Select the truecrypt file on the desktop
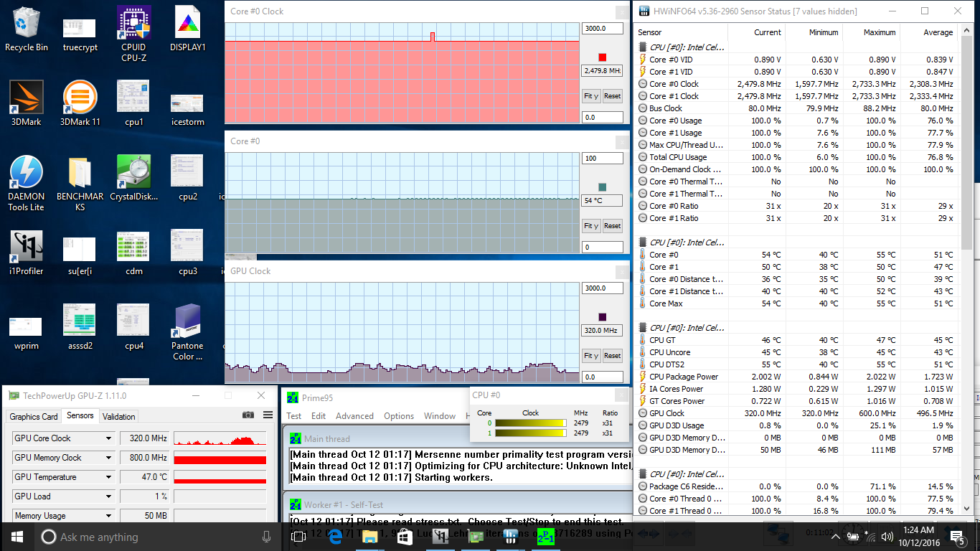This screenshot has height=551, width=980. pos(80,34)
